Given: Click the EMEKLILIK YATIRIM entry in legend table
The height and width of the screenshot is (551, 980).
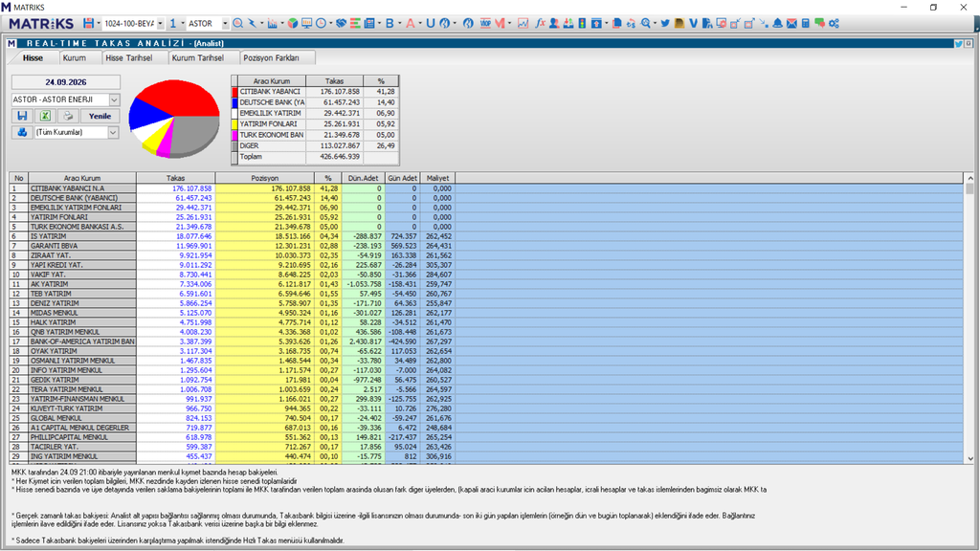Looking at the screenshot, I should click(x=271, y=114).
